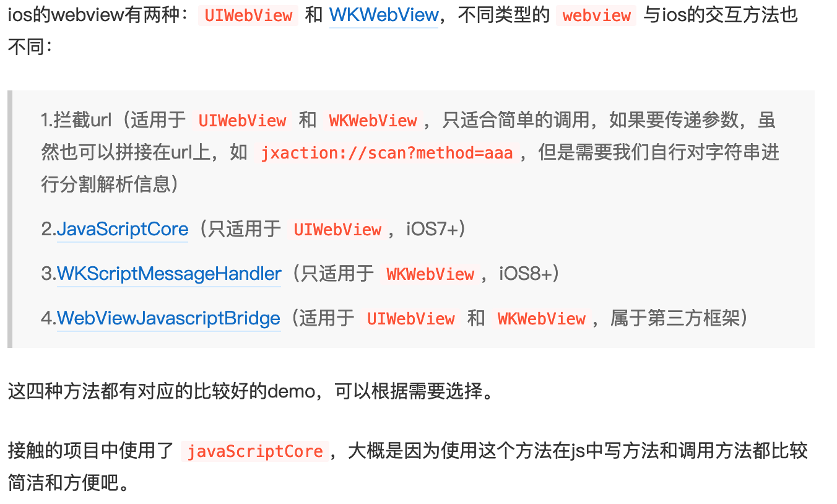Viewport: 837px width, 504px height.
Task: Click the UIWebView tag in the 拦截url item
Action: click(x=242, y=121)
